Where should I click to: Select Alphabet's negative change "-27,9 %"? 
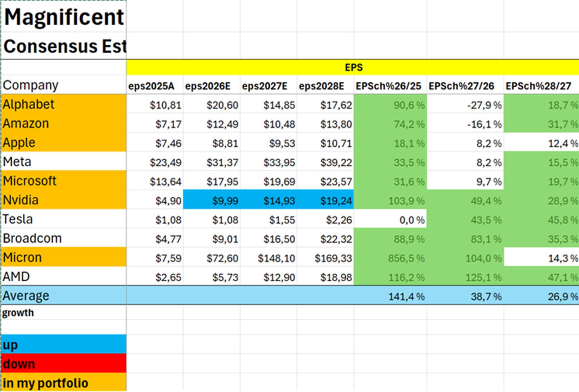click(x=465, y=104)
